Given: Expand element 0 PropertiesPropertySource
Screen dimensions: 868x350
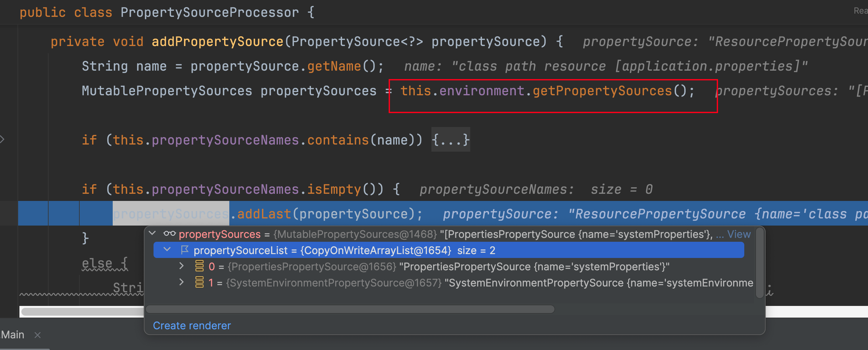Looking at the screenshot, I should pyautogui.click(x=182, y=266).
